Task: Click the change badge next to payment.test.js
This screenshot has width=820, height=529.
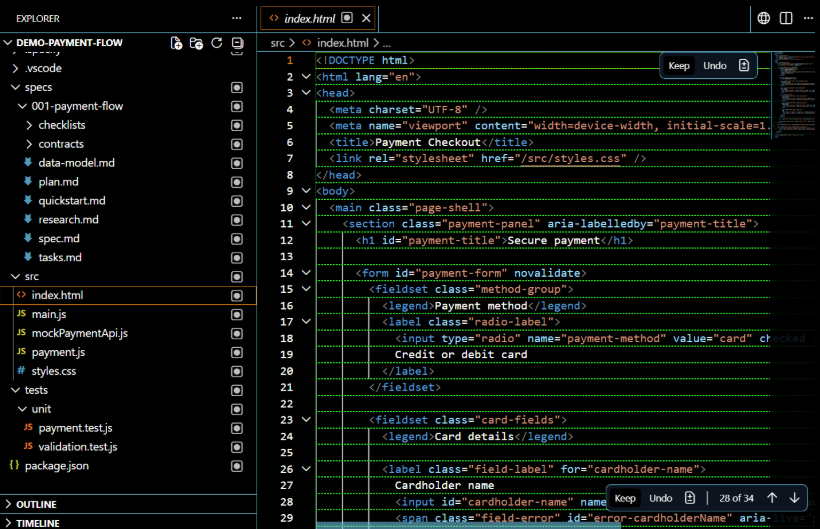Action: pyautogui.click(x=237, y=428)
